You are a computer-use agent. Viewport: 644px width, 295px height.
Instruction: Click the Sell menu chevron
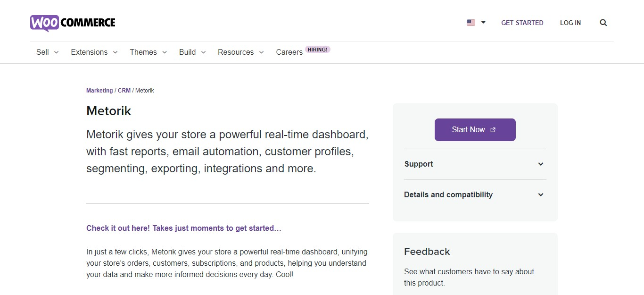click(56, 52)
